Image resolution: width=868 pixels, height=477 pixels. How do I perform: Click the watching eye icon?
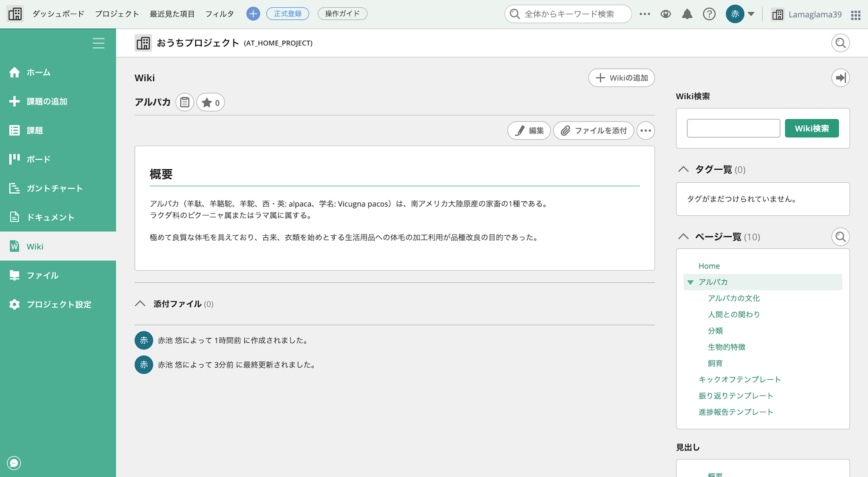coord(666,14)
